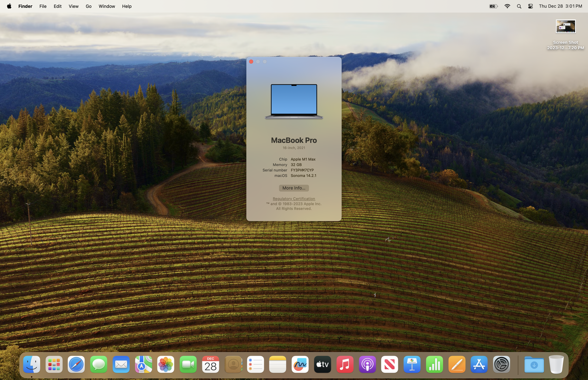Click the Sonoma 14.2.1 version text

(x=304, y=175)
